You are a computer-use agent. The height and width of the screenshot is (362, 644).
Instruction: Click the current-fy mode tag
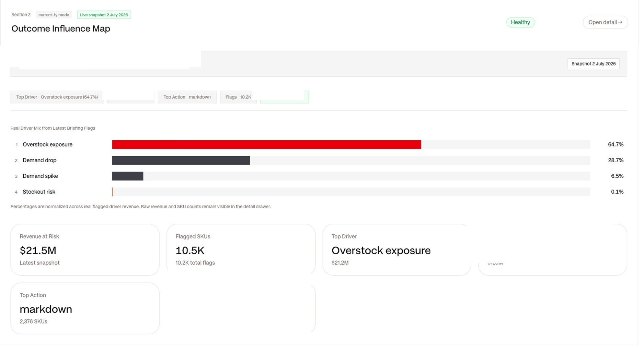[x=54, y=15]
